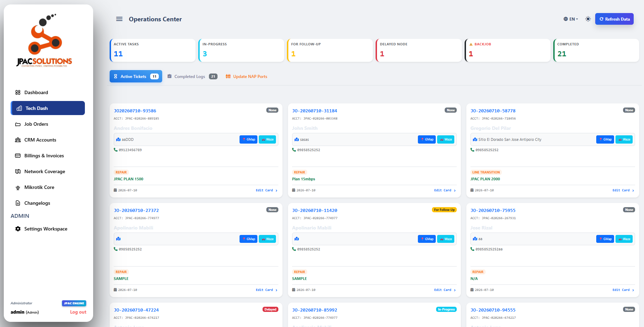Open the Delayed Node stat card
644x327 pixels.
[x=419, y=50]
